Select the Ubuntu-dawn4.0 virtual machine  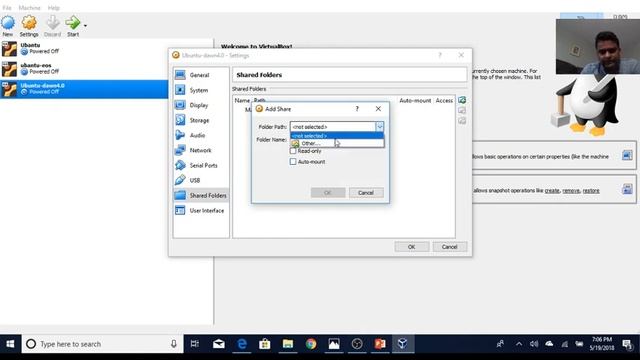click(84, 89)
